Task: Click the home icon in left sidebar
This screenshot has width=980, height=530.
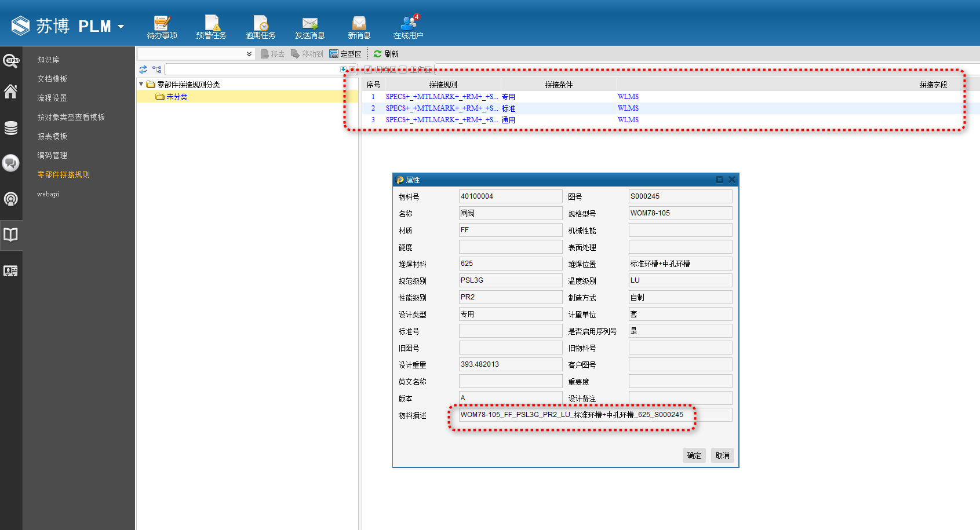Action: click(x=10, y=92)
